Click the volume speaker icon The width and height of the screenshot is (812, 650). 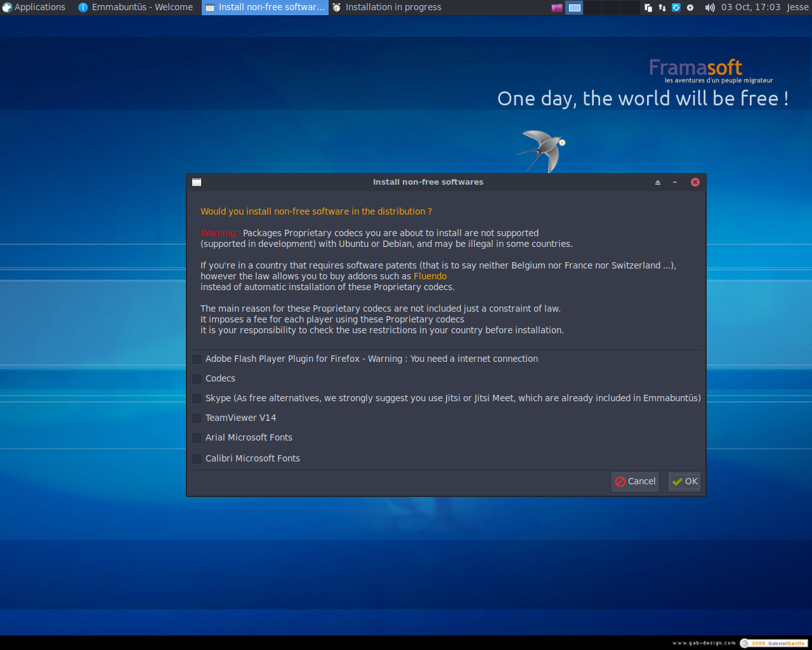[710, 8]
